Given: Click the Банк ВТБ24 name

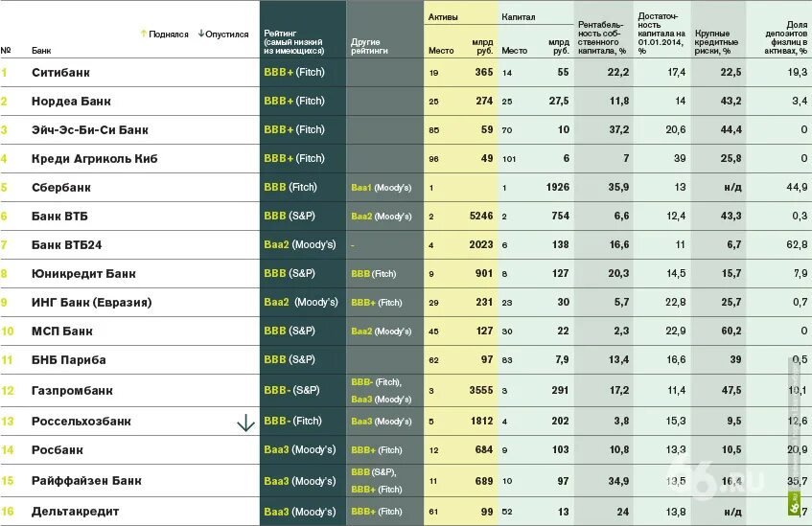Looking at the screenshot, I should [x=66, y=245].
